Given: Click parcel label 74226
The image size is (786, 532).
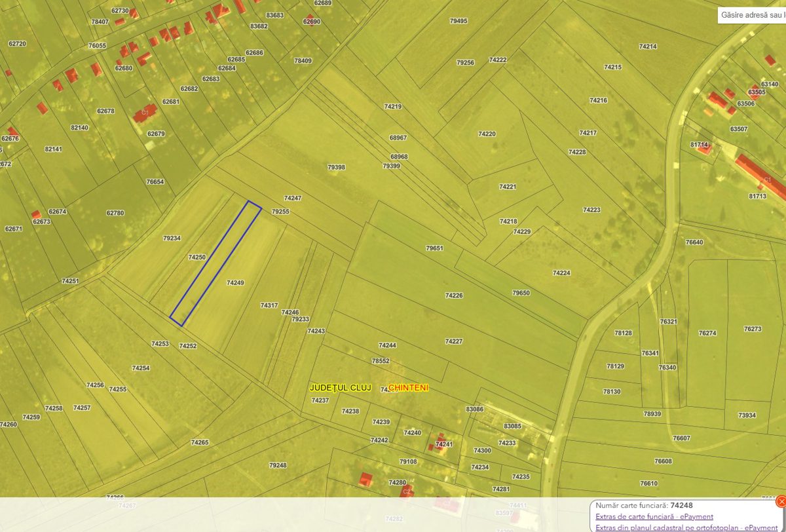Looking at the screenshot, I should 454,295.
